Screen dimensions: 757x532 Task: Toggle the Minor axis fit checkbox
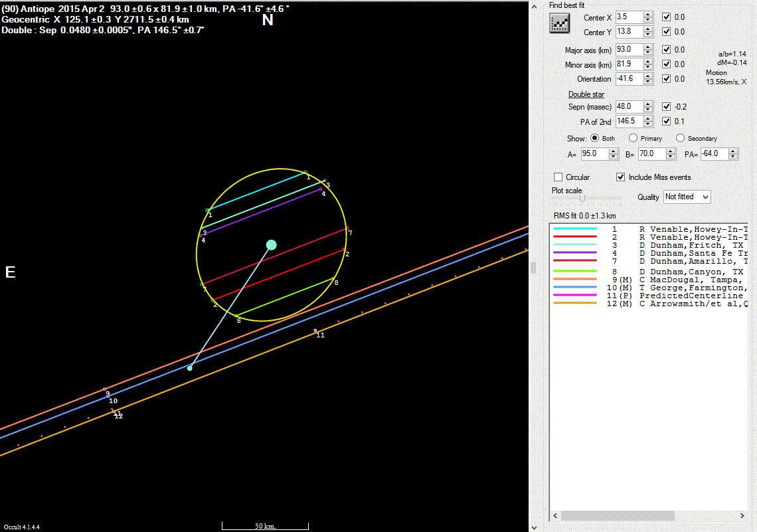(666, 64)
